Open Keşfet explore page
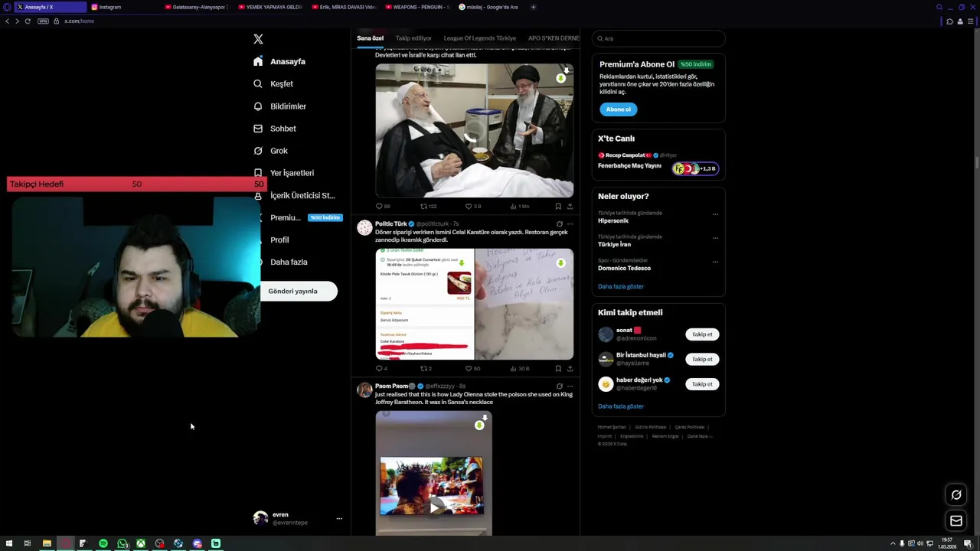Image resolution: width=980 pixels, height=551 pixels. [273, 83]
